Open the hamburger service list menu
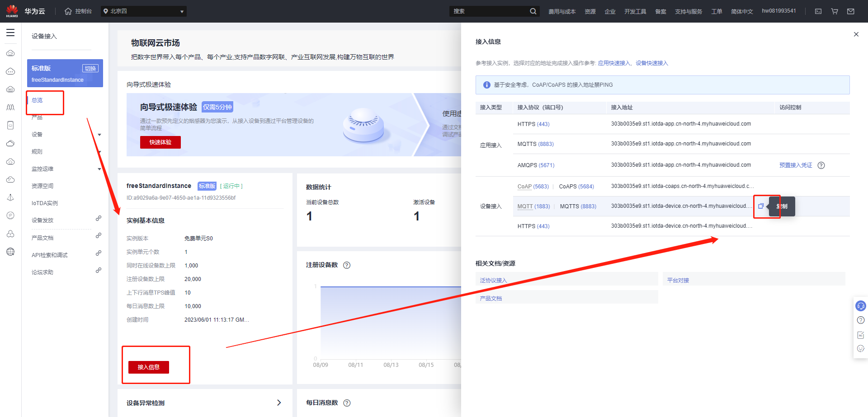The image size is (868, 417). point(10,33)
